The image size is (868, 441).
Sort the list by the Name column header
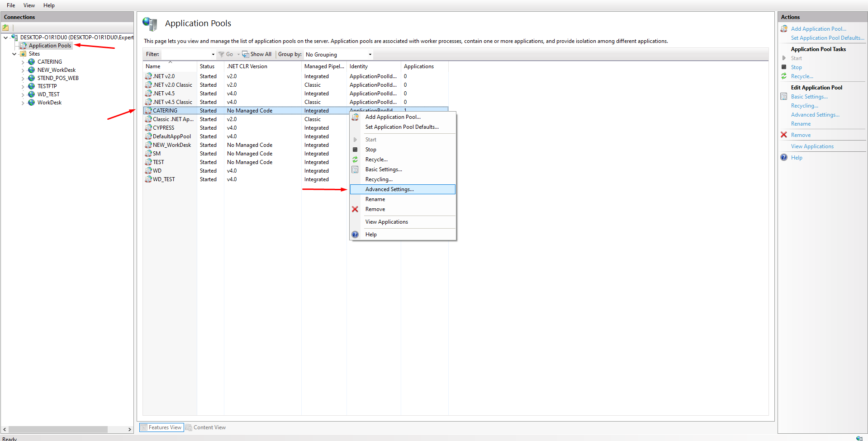click(153, 66)
